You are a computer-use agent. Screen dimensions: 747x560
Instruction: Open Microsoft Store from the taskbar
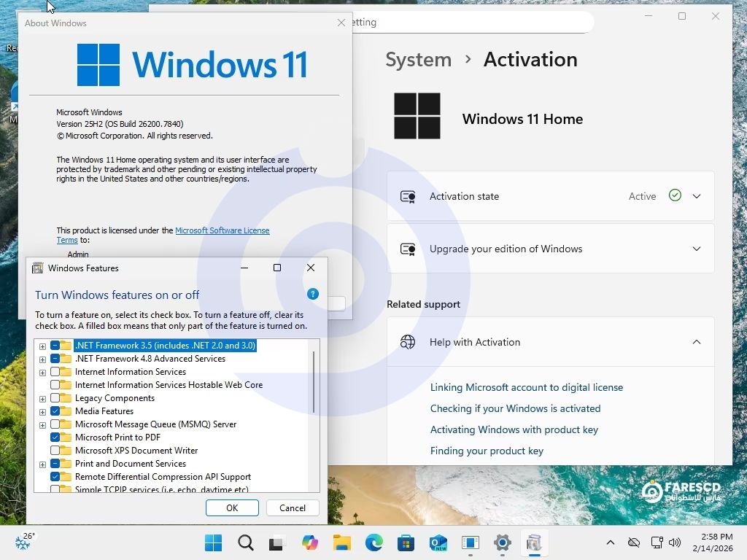406,542
